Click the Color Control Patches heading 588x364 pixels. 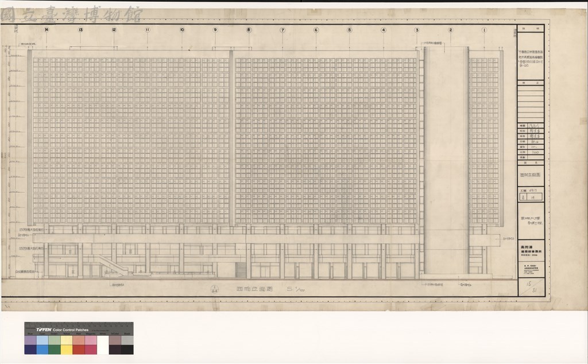tap(71, 330)
